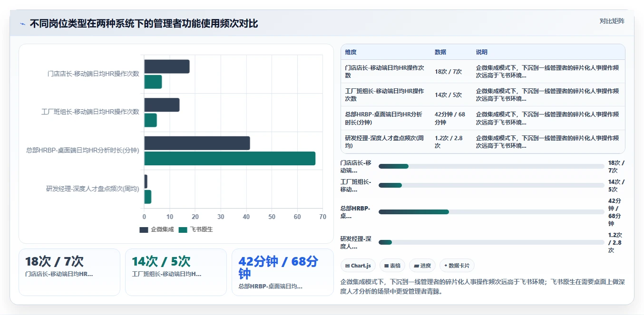Screen dimensions: 644x315
Task: Click the 飞书原生 bar for 工厂班组长
Action: (151, 120)
